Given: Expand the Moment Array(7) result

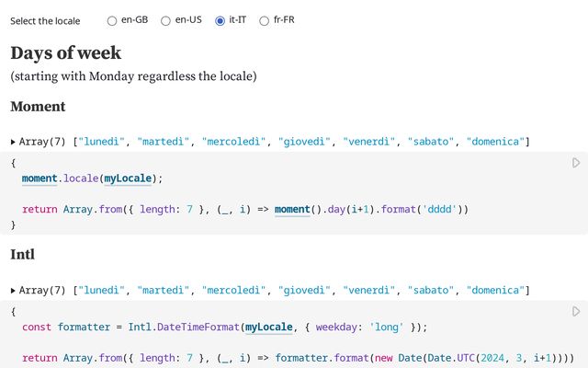Looking at the screenshot, I should [x=13, y=142].
